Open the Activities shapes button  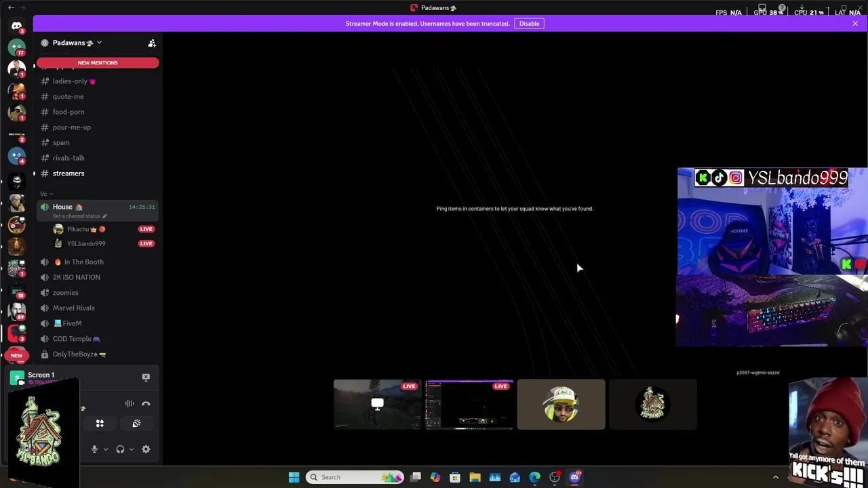(100, 424)
